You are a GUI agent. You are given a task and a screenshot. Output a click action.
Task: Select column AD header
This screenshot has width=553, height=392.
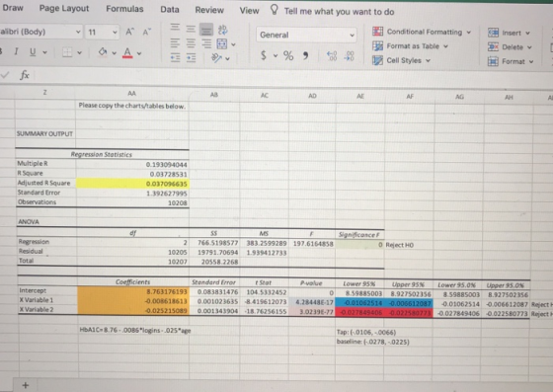click(x=312, y=96)
